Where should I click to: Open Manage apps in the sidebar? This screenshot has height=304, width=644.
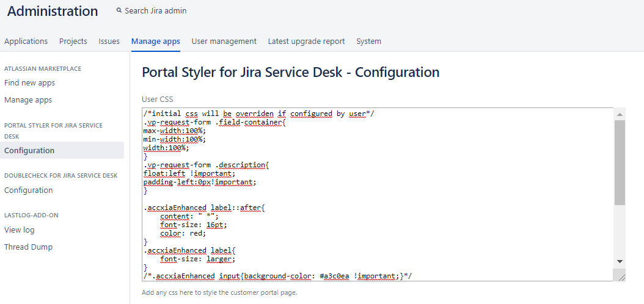pyautogui.click(x=28, y=100)
